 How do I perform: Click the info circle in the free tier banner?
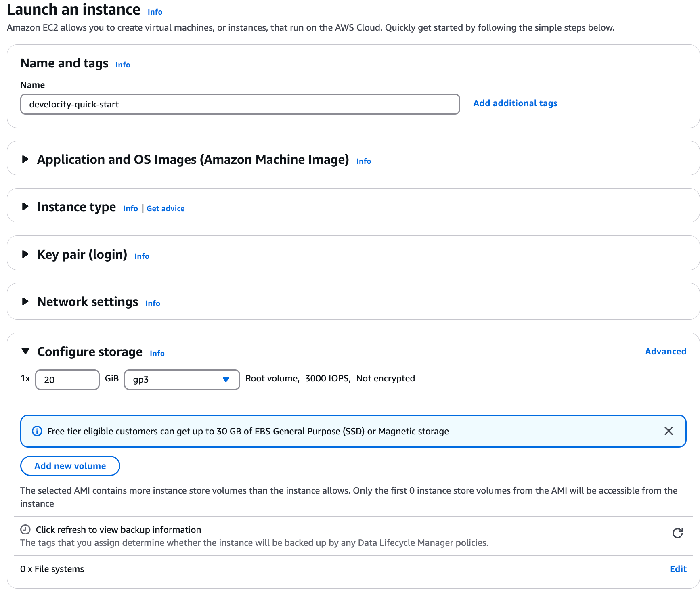(x=37, y=431)
